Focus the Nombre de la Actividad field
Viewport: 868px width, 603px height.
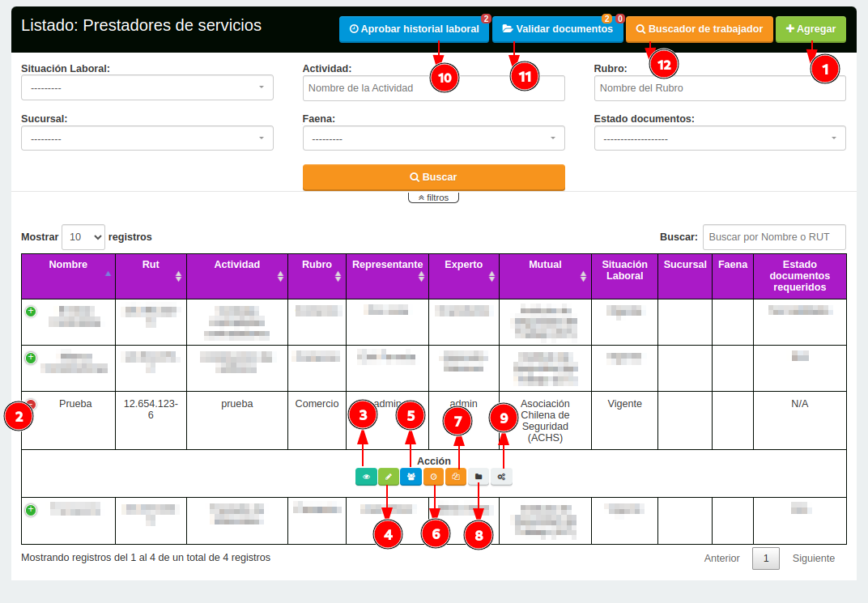(433, 88)
